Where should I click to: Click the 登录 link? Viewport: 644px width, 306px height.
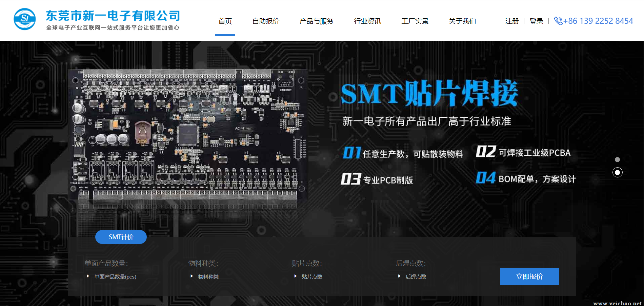click(536, 21)
